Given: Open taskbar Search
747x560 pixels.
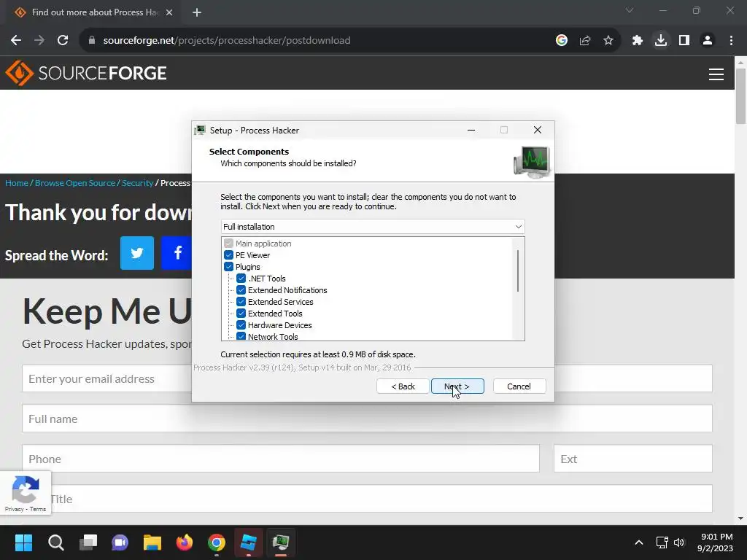Looking at the screenshot, I should [x=55, y=542].
